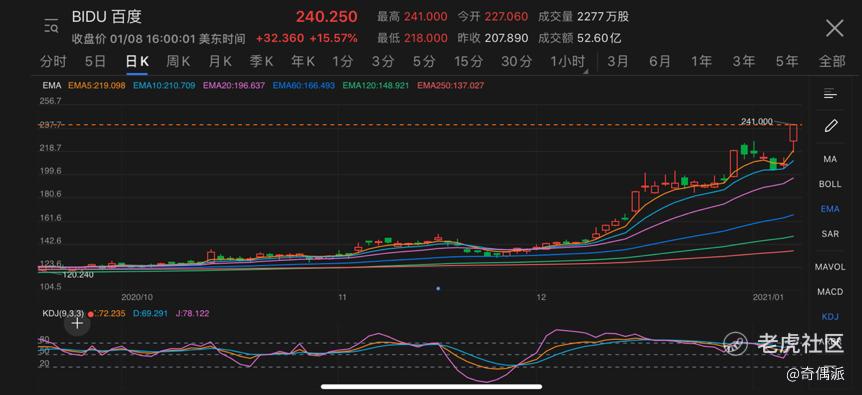Enable the BOLL indicator
This screenshot has width=862, height=395.
coord(830,184)
